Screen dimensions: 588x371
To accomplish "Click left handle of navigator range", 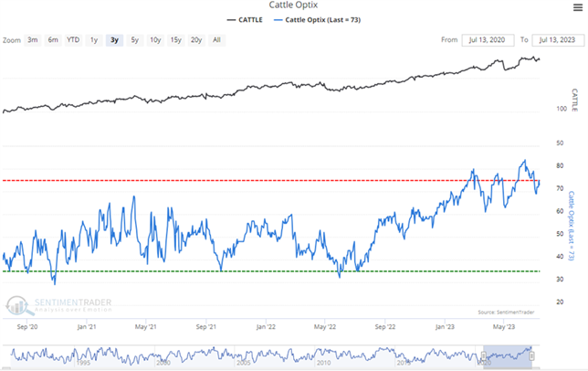I will coord(485,355).
